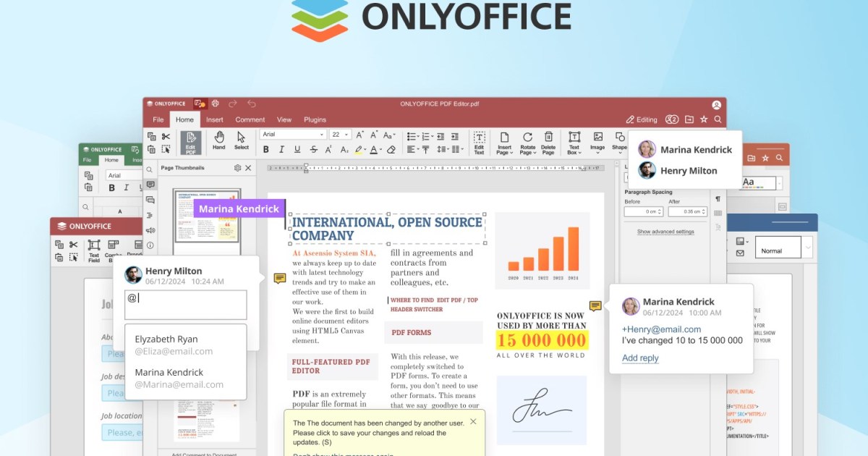Expand the Normal style dropdown in blue window
The width and height of the screenshot is (868, 456).
coord(808,248)
